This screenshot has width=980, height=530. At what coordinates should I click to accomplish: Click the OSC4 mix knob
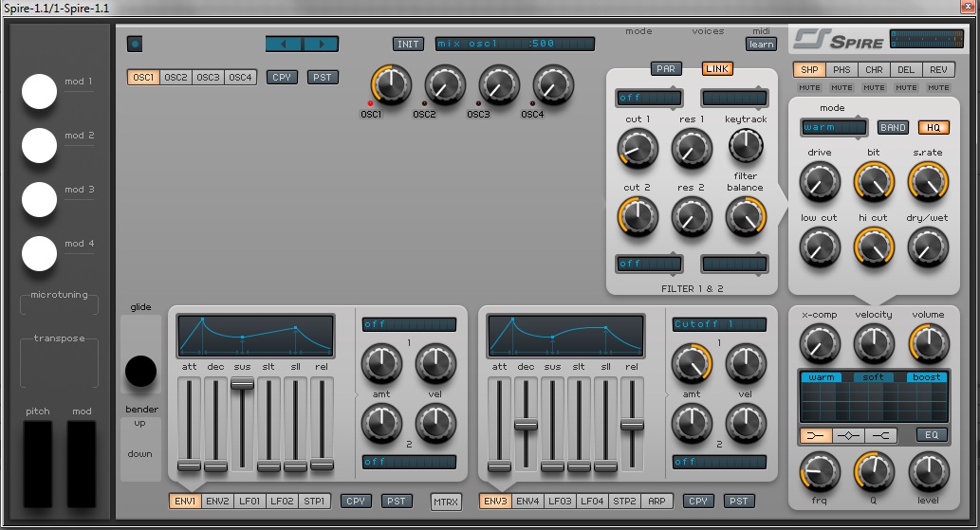(553, 85)
